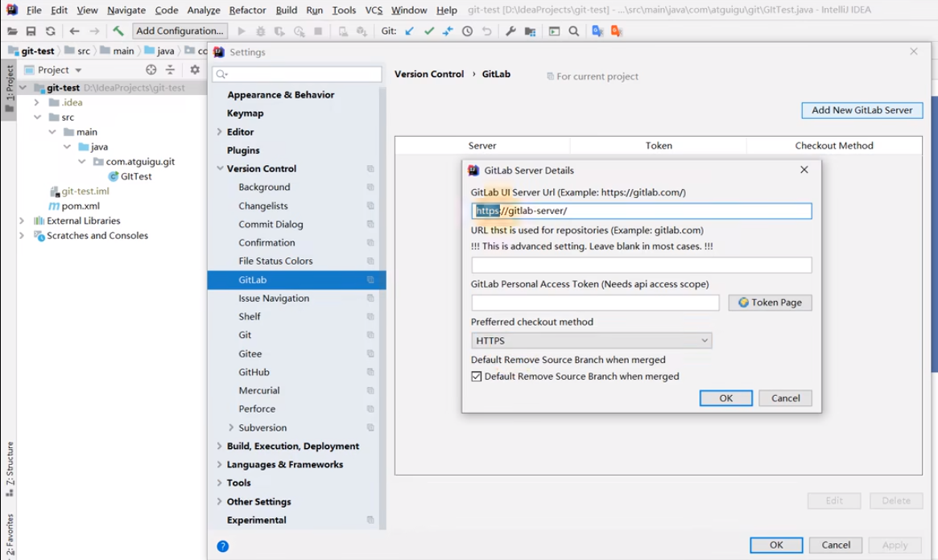Click the Build project hammer icon
Viewport: 938px width, 560px height.
118,31
